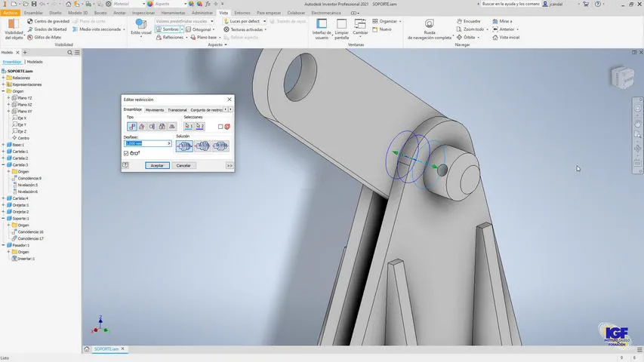
Task: Toggle the preview glasses checkbox
Action: [126, 153]
